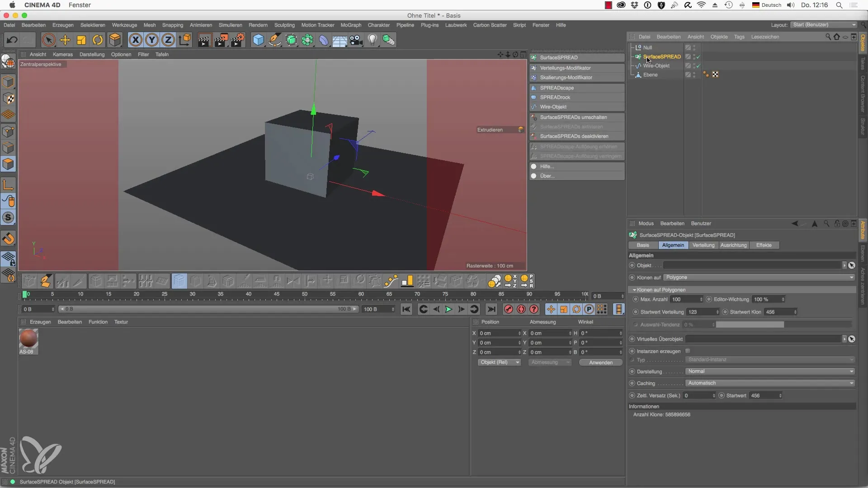
Task: Click the Undo arrow icon
Action: tap(12, 40)
